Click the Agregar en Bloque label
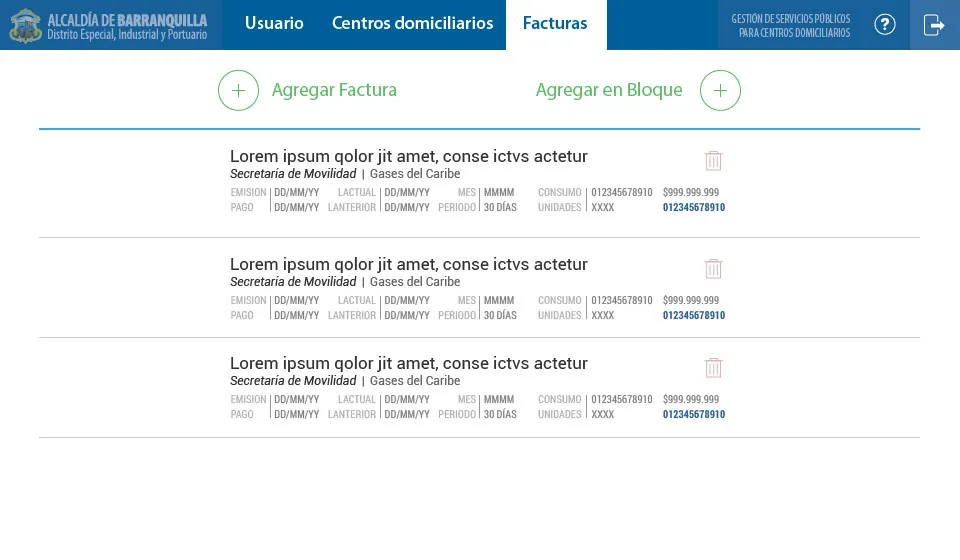The height and width of the screenshot is (560, 960). 609,90
